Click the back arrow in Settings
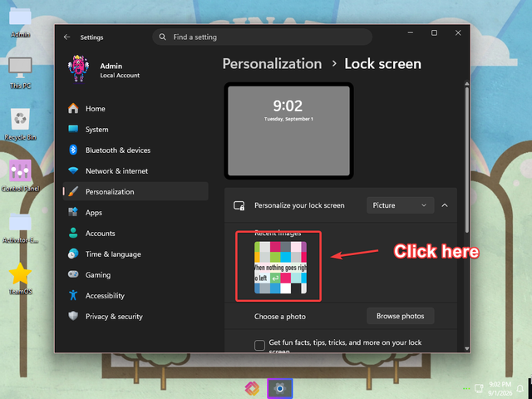532x399 pixels. pos(66,37)
